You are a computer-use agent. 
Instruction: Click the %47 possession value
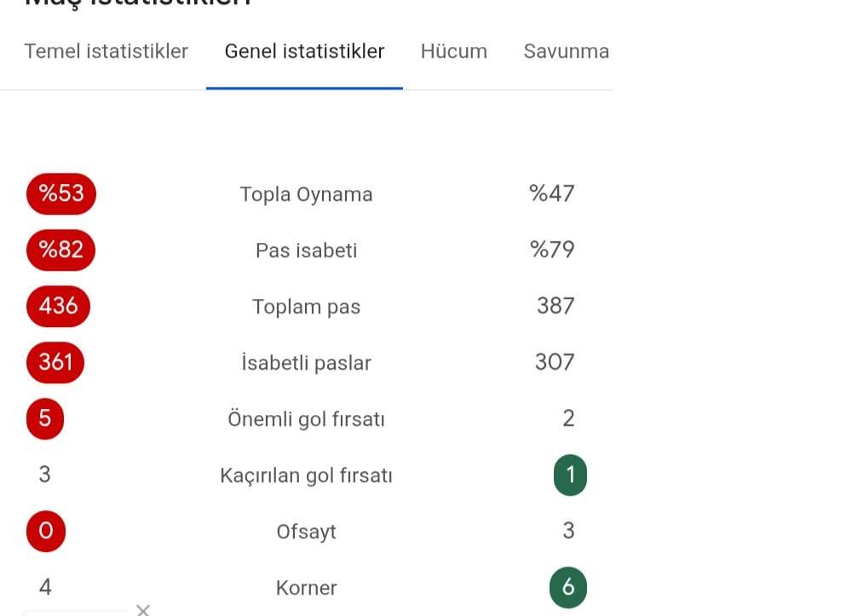(552, 193)
